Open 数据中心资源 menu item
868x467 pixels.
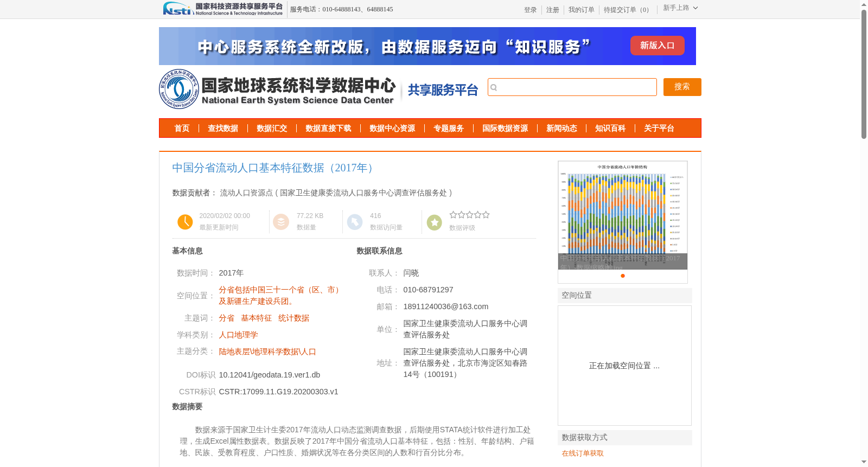tap(392, 129)
